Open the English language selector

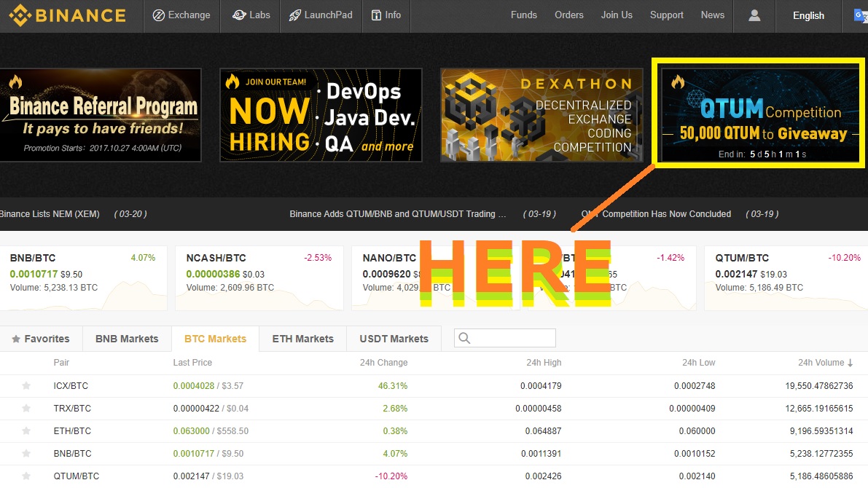(808, 15)
